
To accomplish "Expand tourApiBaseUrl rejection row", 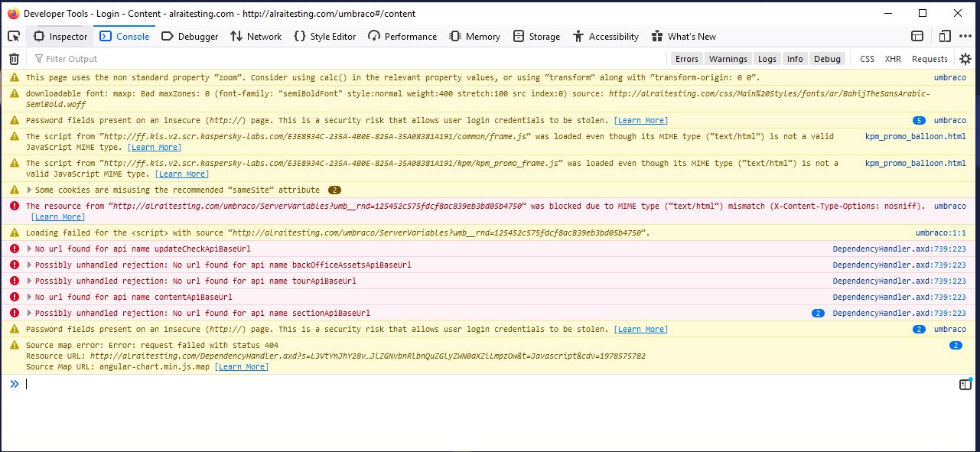I will [x=29, y=281].
